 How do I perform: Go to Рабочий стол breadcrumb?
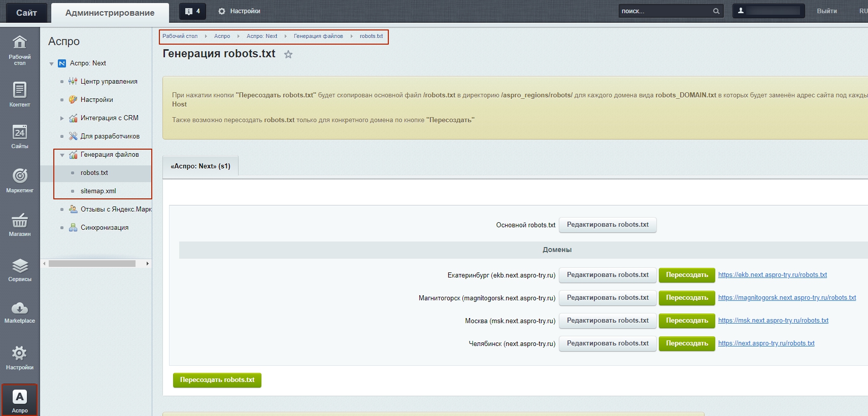click(x=180, y=37)
